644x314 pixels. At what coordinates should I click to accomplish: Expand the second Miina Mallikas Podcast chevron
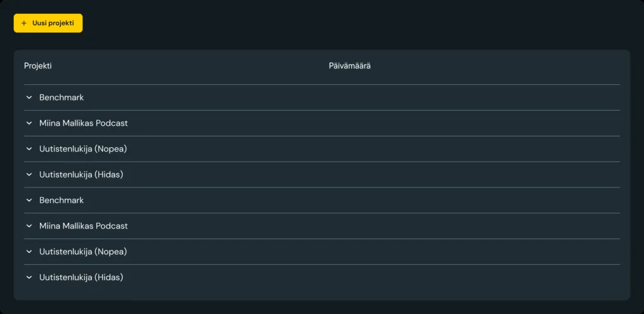point(29,226)
